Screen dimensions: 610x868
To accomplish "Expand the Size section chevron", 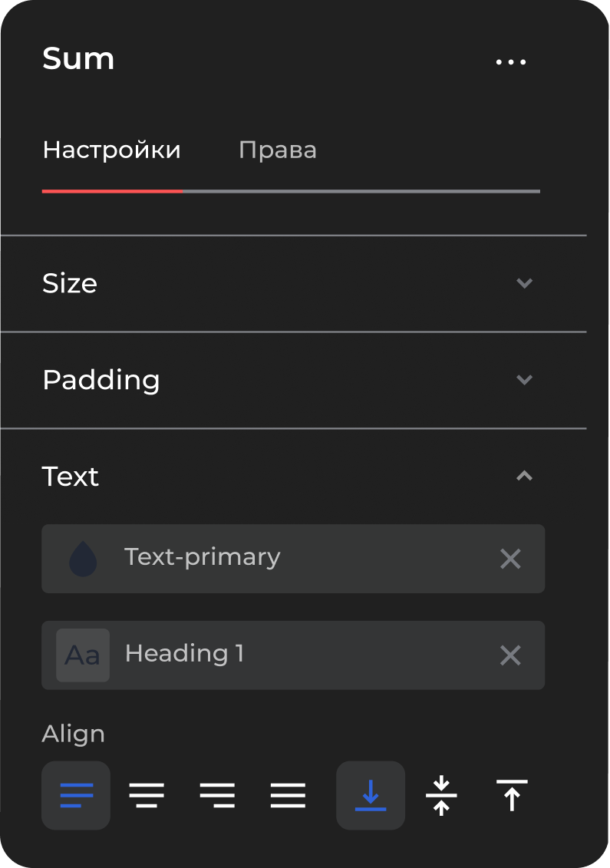I will pyautogui.click(x=524, y=283).
